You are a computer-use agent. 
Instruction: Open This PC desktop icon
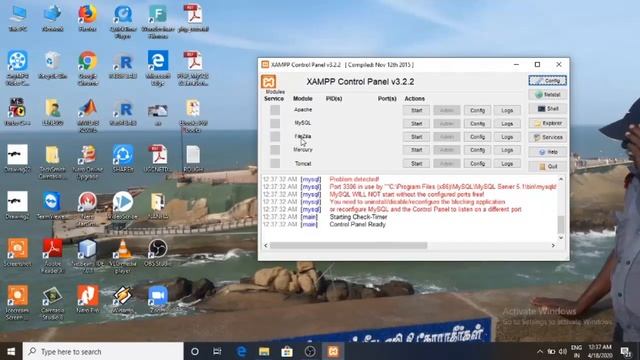(x=18, y=18)
